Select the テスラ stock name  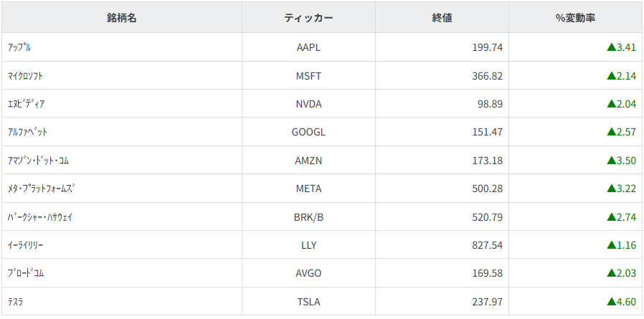coord(15,302)
